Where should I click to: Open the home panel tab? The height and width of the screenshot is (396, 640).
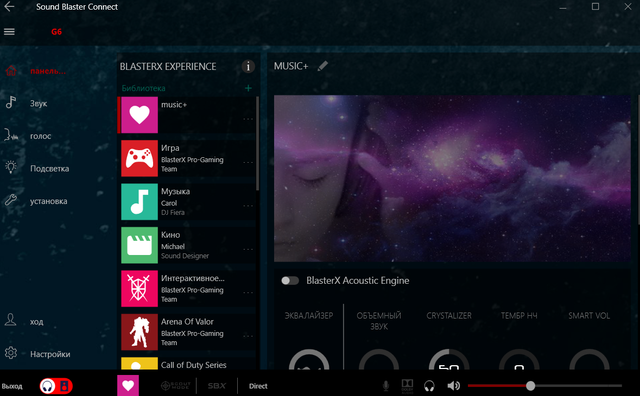click(x=47, y=71)
